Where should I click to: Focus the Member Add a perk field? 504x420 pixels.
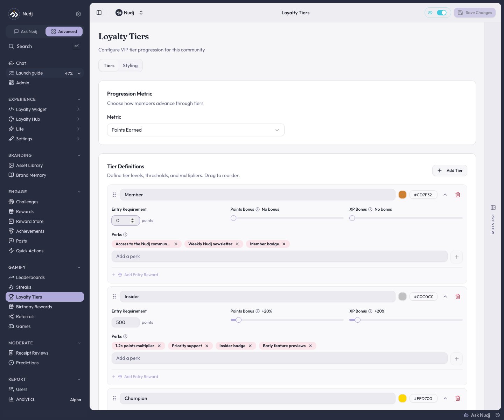[279, 257]
